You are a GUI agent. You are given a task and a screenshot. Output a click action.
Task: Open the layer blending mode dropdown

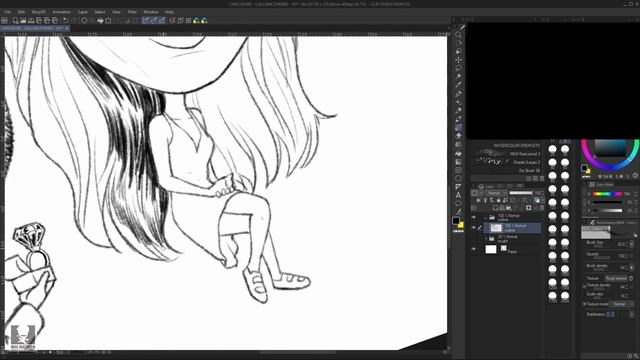pyautogui.click(x=496, y=193)
